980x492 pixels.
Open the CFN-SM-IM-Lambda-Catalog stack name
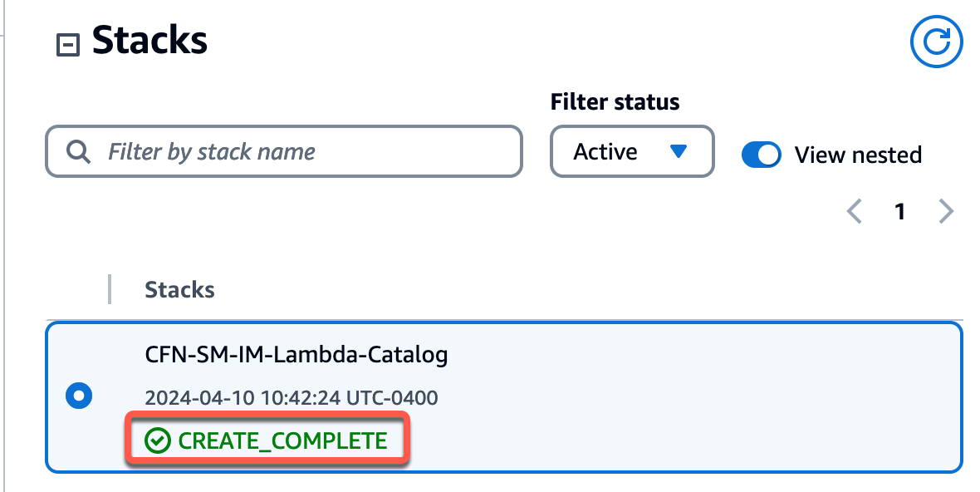[296, 355]
